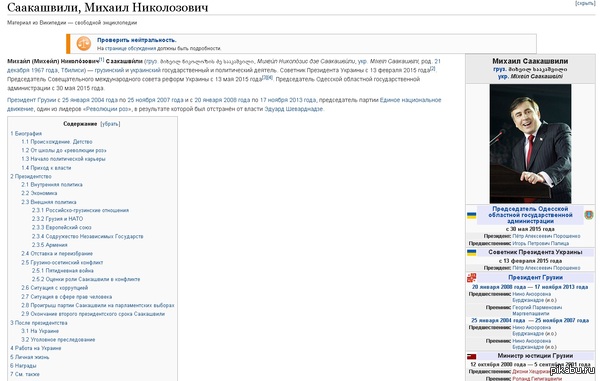Click the Ukrainian flag icon beside Председатель Одесской областной
This screenshot has width=600, height=381.
point(471,216)
